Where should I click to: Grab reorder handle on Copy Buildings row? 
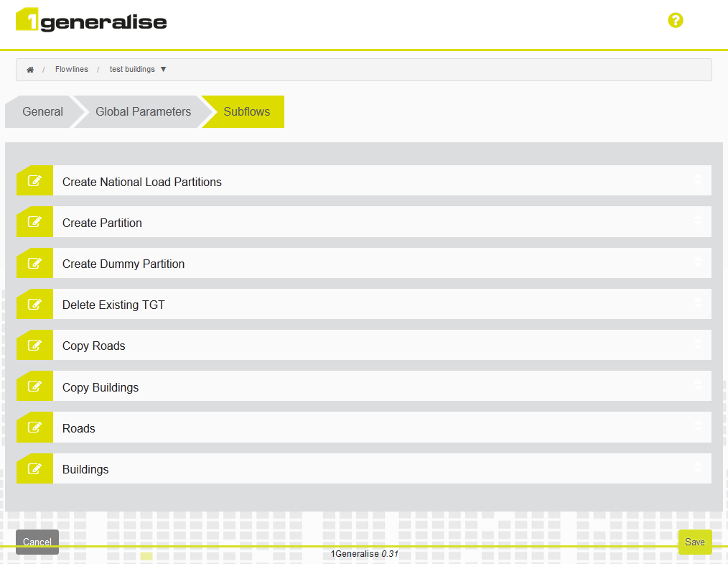[698, 384]
